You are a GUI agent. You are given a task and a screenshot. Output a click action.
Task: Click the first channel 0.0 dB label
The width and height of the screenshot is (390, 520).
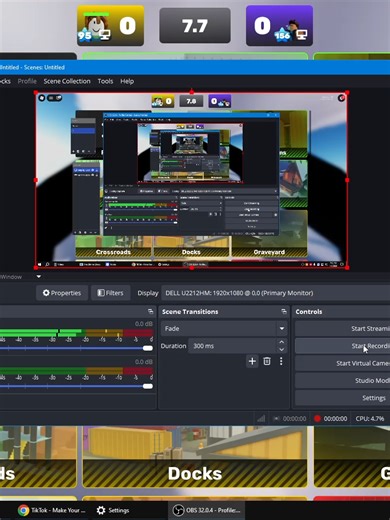pyautogui.click(x=144, y=324)
